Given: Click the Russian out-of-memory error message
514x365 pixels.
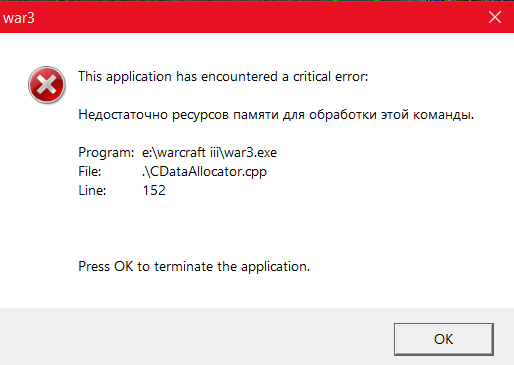Looking at the screenshot, I should click(276, 115).
